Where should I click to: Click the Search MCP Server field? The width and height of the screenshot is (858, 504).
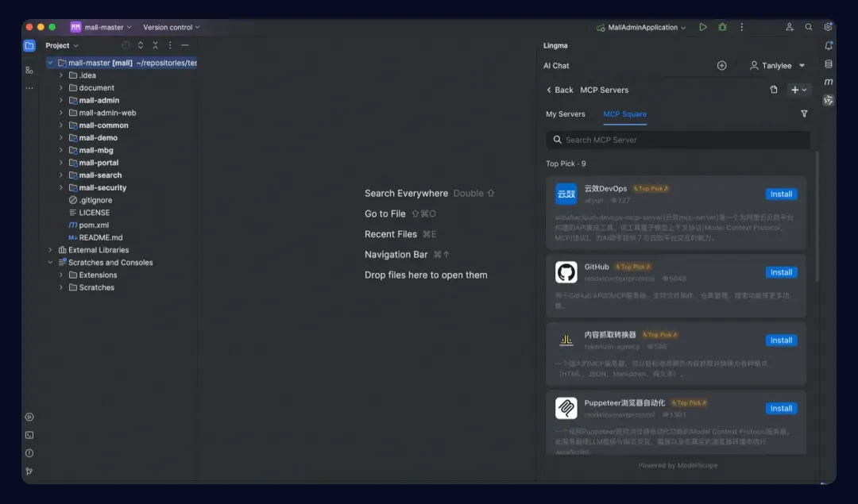[x=678, y=140]
